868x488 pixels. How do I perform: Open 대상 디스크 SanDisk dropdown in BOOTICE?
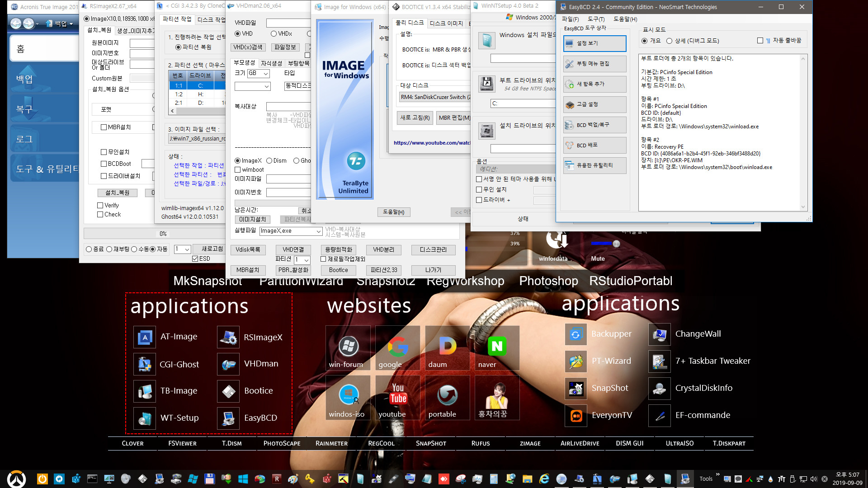tap(434, 97)
